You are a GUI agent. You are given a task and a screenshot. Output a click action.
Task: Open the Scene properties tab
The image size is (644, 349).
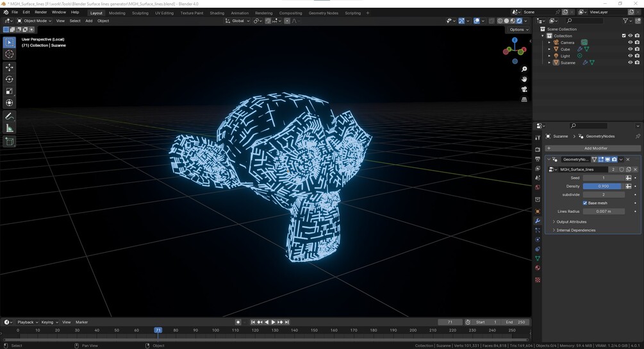[x=538, y=178]
